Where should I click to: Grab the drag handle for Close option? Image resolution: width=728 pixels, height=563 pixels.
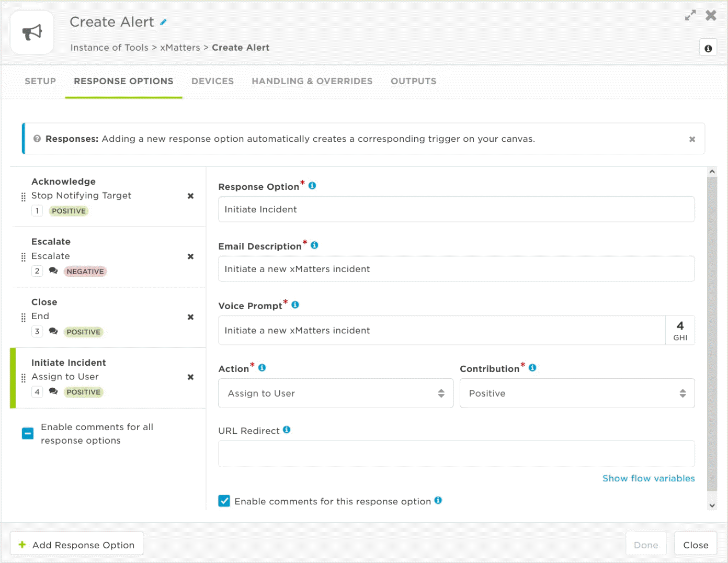tap(23, 318)
